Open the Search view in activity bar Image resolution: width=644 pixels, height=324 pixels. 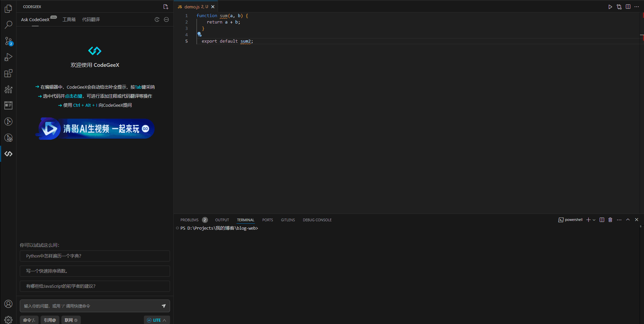point(8,25)
